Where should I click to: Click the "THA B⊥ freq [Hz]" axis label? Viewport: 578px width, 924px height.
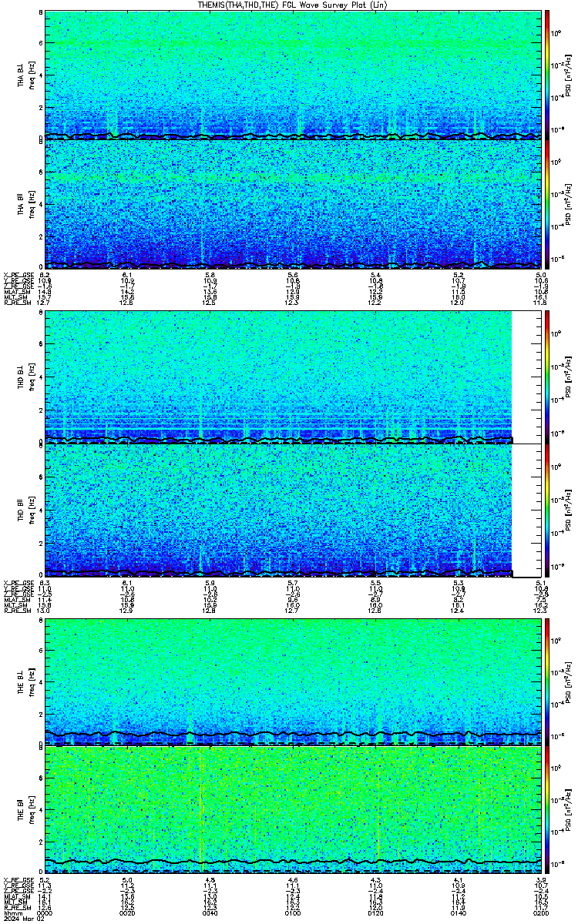pos(25,75)
